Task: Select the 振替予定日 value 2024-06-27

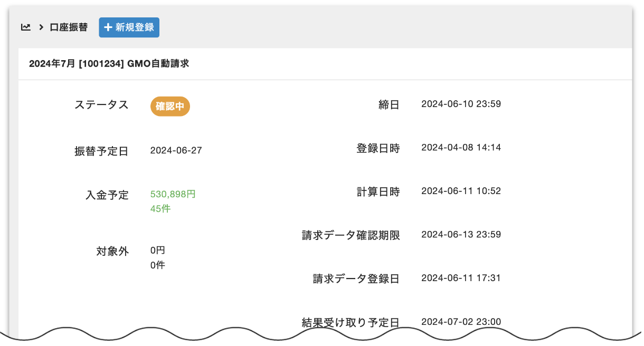Action: pos(176,151)
